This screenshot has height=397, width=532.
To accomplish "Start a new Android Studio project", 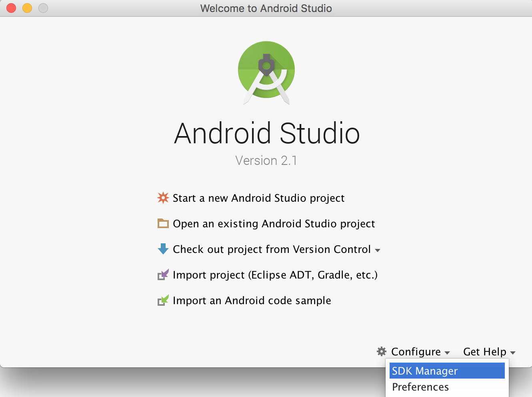I will point(258,198).
